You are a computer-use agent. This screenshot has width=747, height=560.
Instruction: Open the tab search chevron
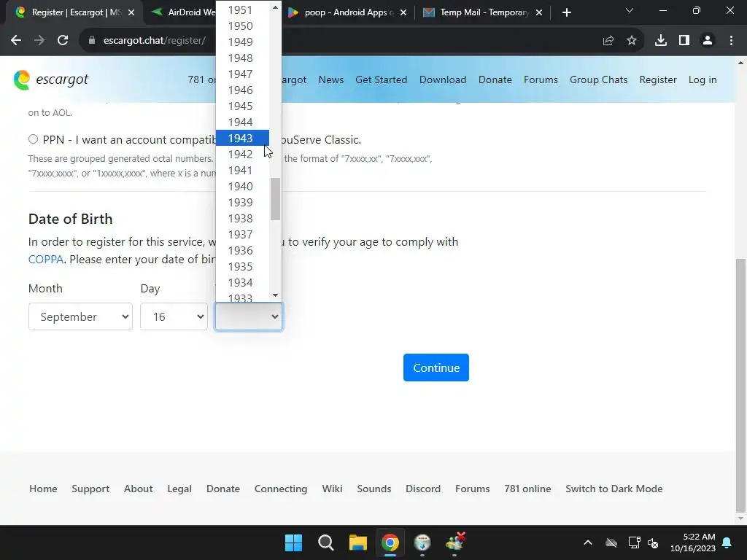[630, 10]
